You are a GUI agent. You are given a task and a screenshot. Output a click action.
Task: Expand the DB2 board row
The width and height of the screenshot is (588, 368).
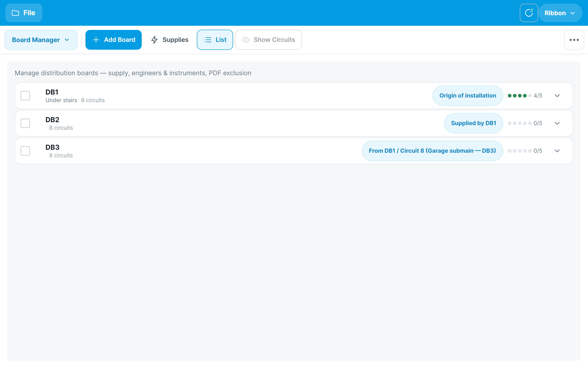(x=557, y=123)
